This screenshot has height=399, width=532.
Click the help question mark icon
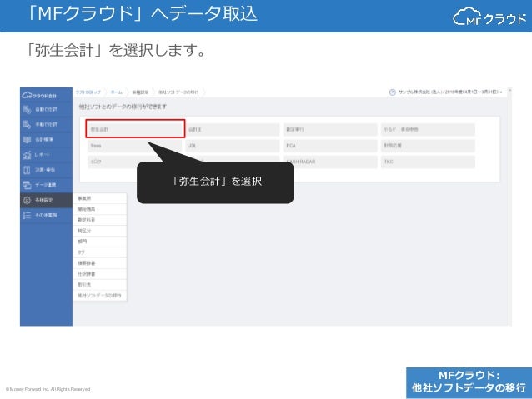pos(392,92)
